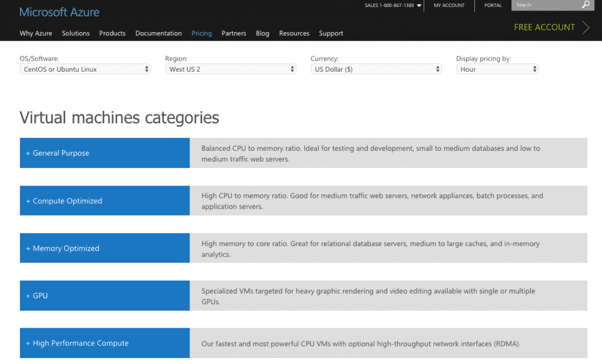Image resolution: width=602 pixels, height=364 pixels.
Task: Click the Microsoft Azure logo
Action: pyautogui.click(x=59, y=12)
